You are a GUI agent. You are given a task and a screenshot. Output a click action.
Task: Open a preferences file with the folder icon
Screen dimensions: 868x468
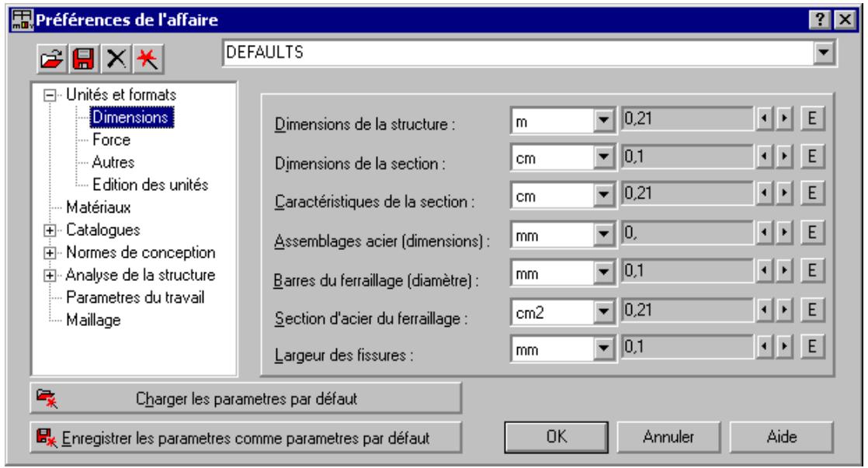[x=52, y=59]
